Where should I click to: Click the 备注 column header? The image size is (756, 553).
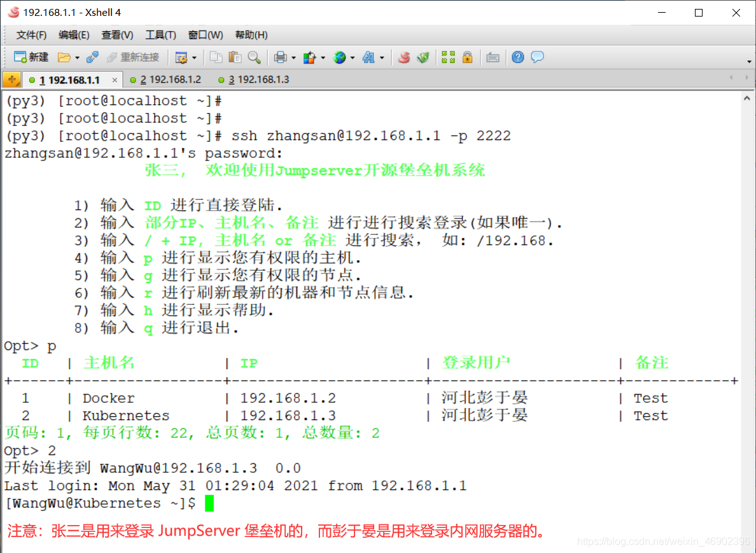pyautogui.click(x=652, y=363)
